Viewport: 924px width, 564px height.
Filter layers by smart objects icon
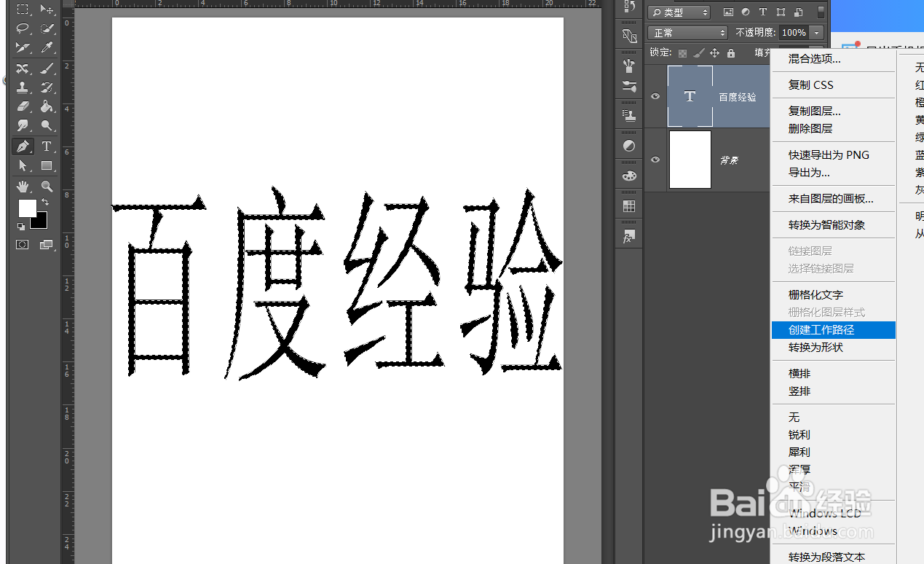tap(798, 12)
